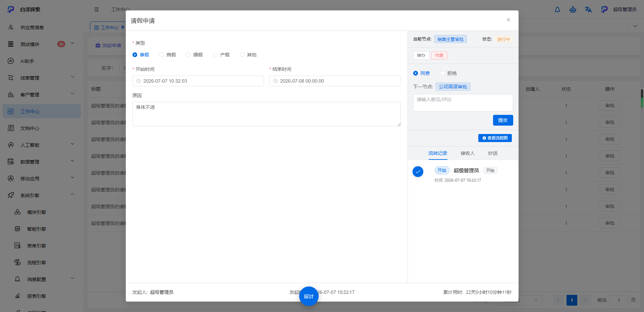Click the 原因 reason text area

[x=267, y=114]
